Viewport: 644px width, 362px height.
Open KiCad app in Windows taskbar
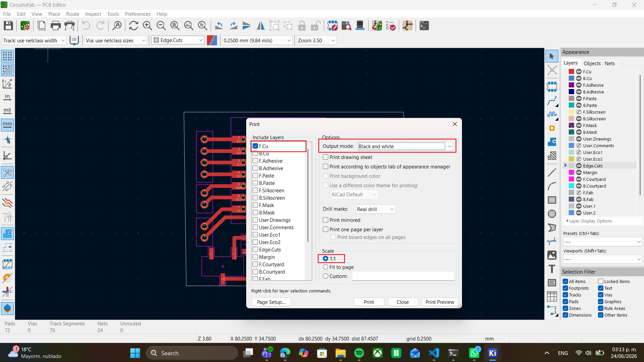click(492, 353)
